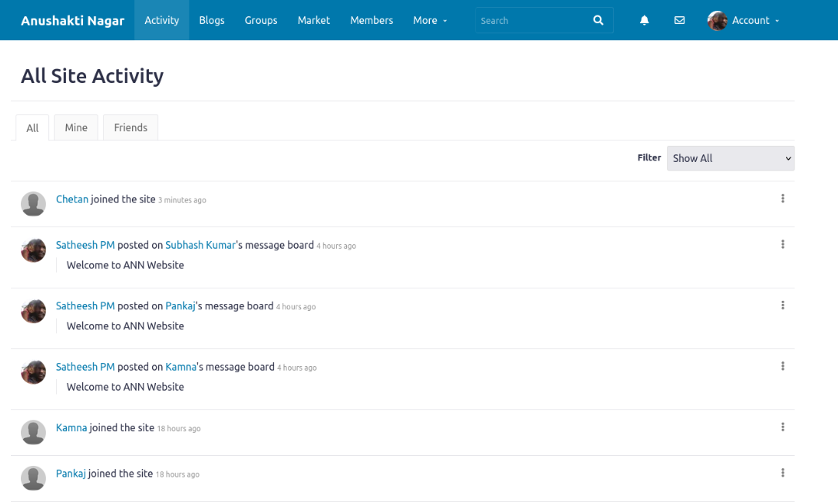Click the Anushakti Nagar site title
Image resolution: width=838 pixels, height=504 pixels.
[x=72, y=20]
